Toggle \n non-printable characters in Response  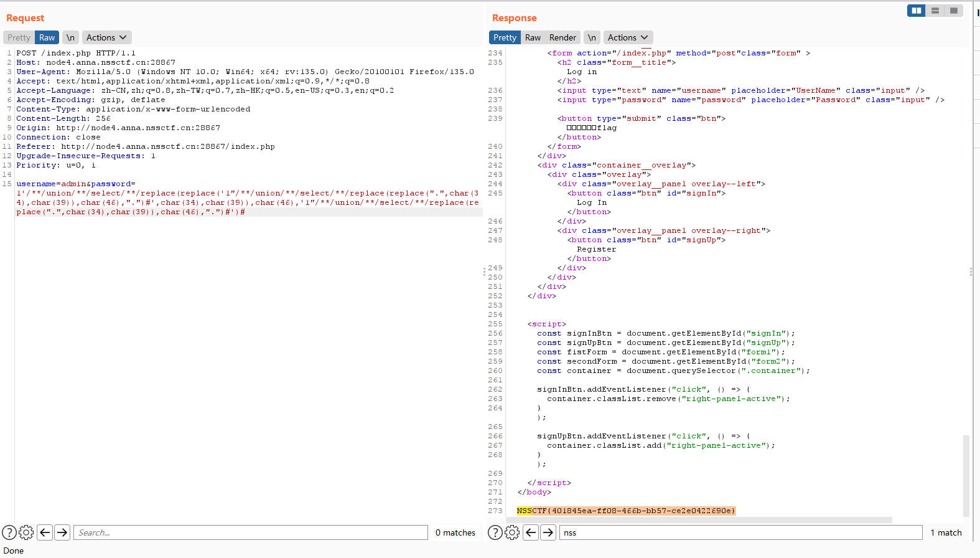tap(592, 37)
